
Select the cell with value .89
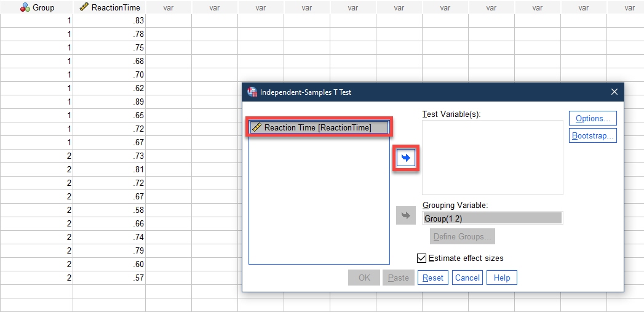[109, 102]
